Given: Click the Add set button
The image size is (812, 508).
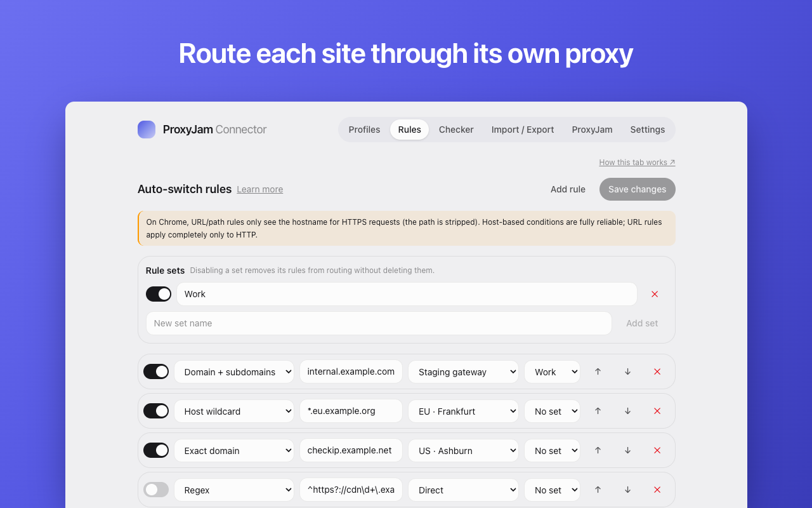Looking at the screenshot, I should pyautogui.click(x=642, y=323).
